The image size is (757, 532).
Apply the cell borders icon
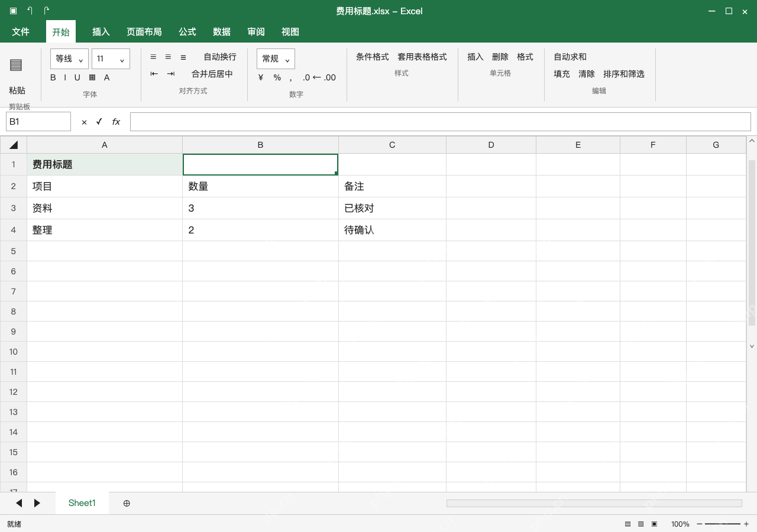pos(92,77)
